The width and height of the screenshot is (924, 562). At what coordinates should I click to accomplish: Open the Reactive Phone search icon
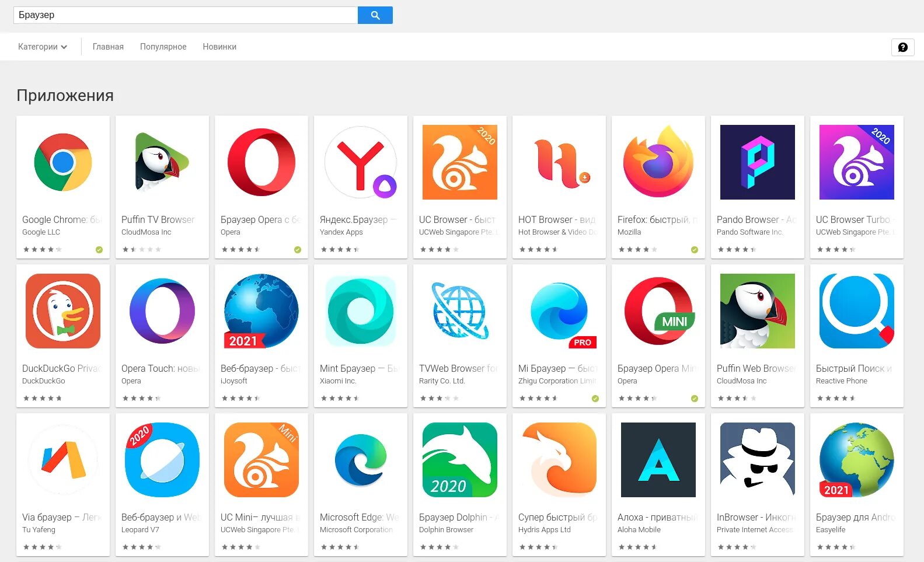(x=857, y=311)
